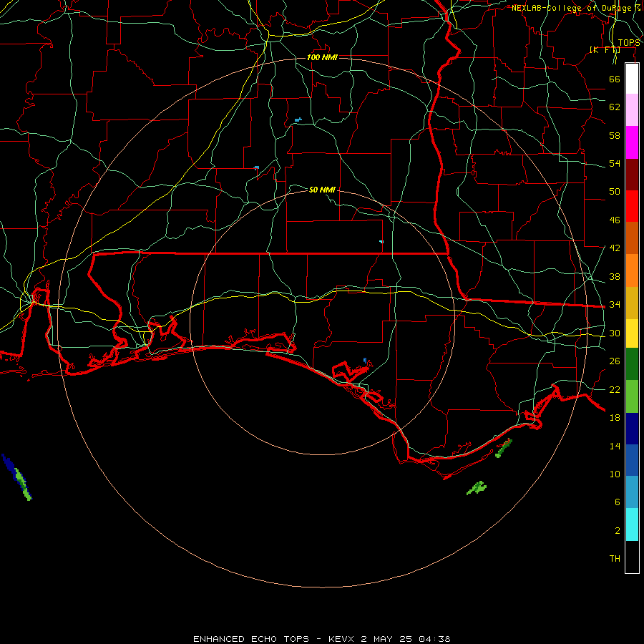644x644 pixels.
Task: Select the bright red legend swatch
Action: tap(632, 206)
